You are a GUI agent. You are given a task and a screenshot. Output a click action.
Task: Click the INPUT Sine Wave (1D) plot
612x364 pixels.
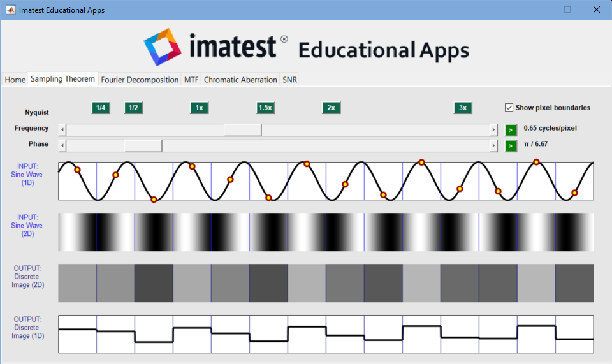pos(326,181)
